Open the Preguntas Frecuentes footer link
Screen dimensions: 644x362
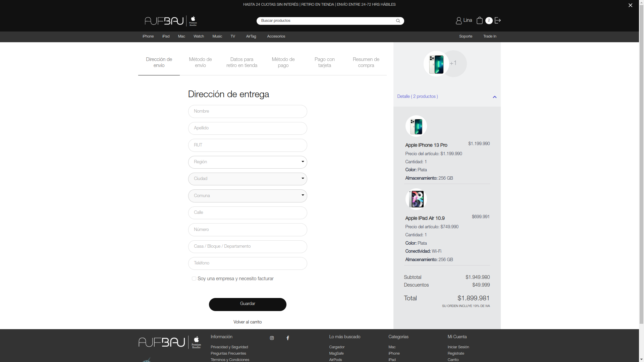[x=228, y=353]
